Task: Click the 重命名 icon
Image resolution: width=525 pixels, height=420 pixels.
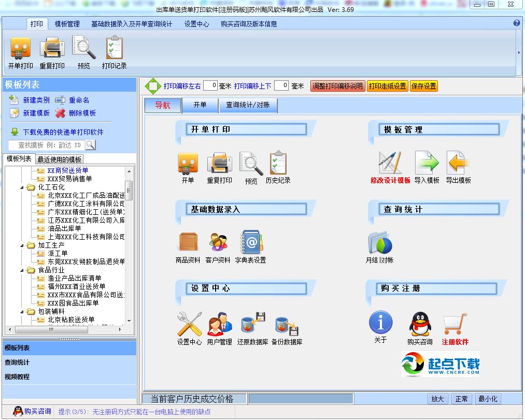Action: pyautogui.click(x=60, y=100)
